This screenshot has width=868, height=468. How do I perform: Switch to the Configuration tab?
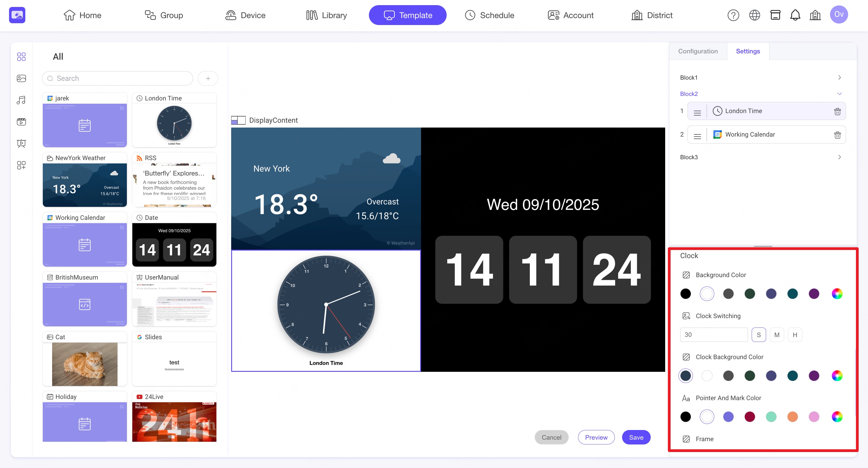(x=697, y=51)
